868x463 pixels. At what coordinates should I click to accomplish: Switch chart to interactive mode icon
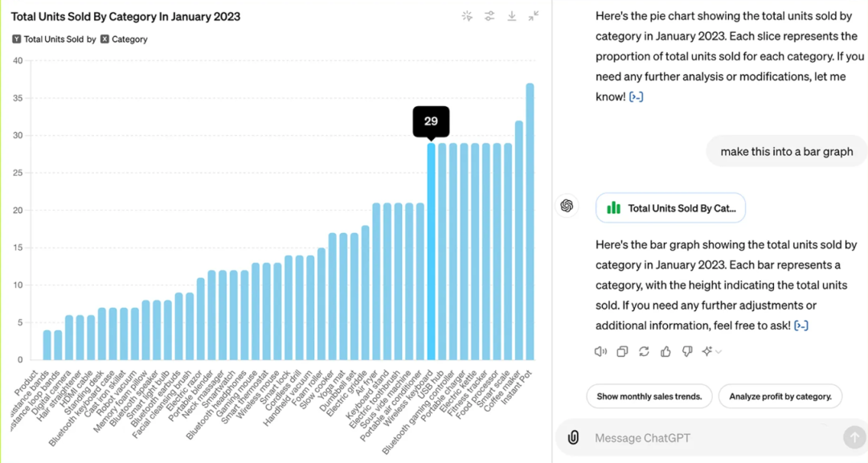[467, 16]
